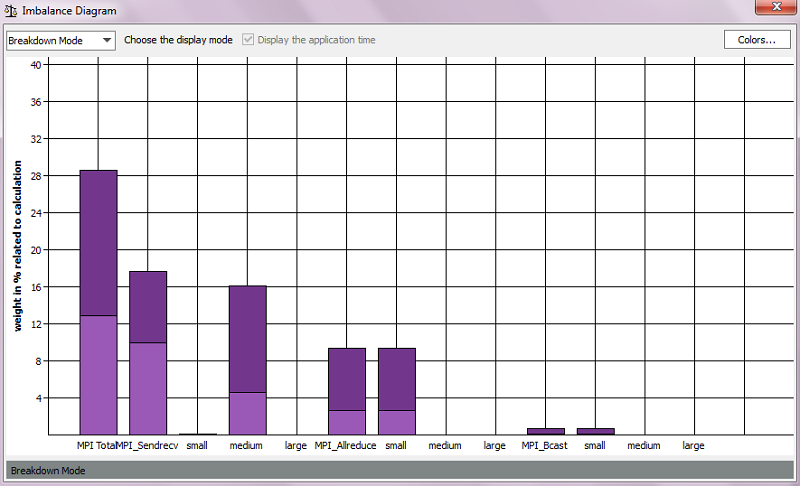Viewport: 800px width, 486px height.
Task: Select the MPI_Bcast small bar
Action: pos(595,431)
